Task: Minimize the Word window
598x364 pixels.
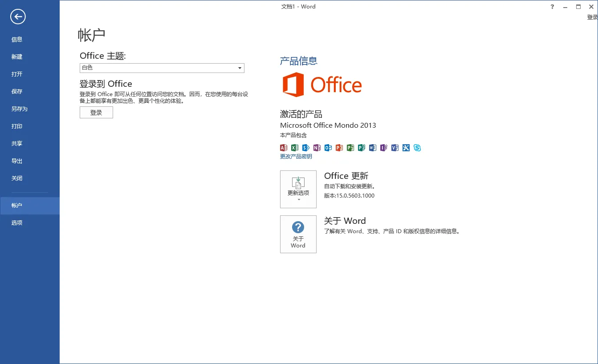Action: coord(565,7)
